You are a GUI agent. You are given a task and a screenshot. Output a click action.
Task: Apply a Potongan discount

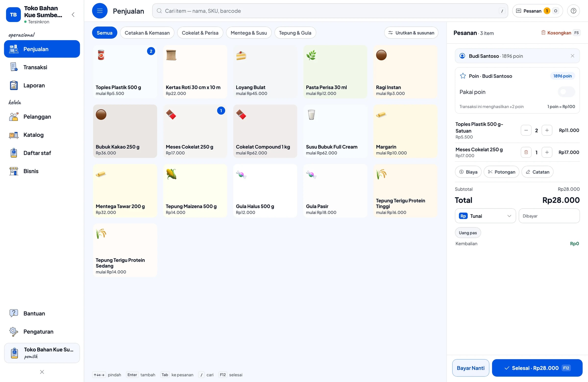(501, 172)
